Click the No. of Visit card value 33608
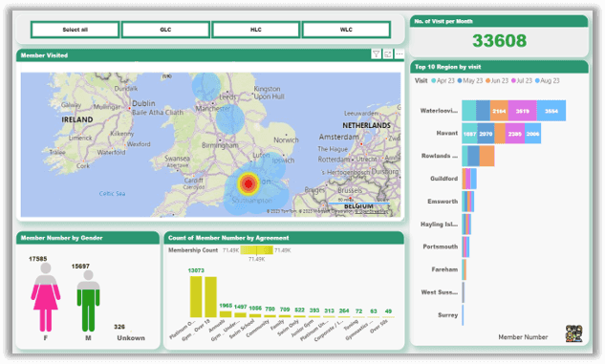 tap(499, 40)
